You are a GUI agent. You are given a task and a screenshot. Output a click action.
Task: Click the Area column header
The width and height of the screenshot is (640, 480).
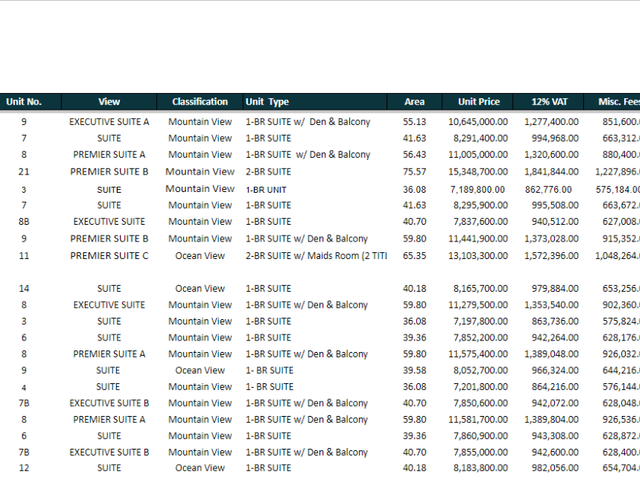click(414, 102)
